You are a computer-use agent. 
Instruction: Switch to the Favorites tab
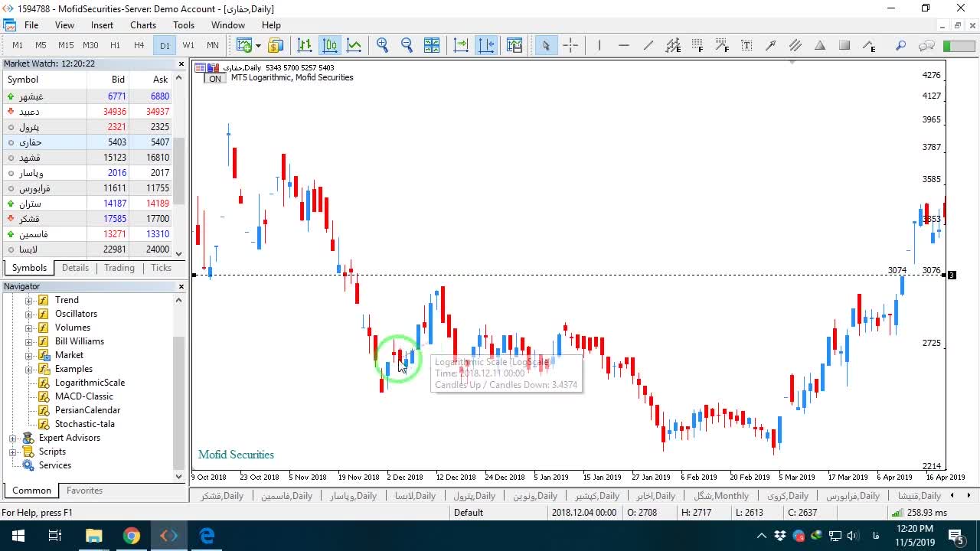pos(84,491)
